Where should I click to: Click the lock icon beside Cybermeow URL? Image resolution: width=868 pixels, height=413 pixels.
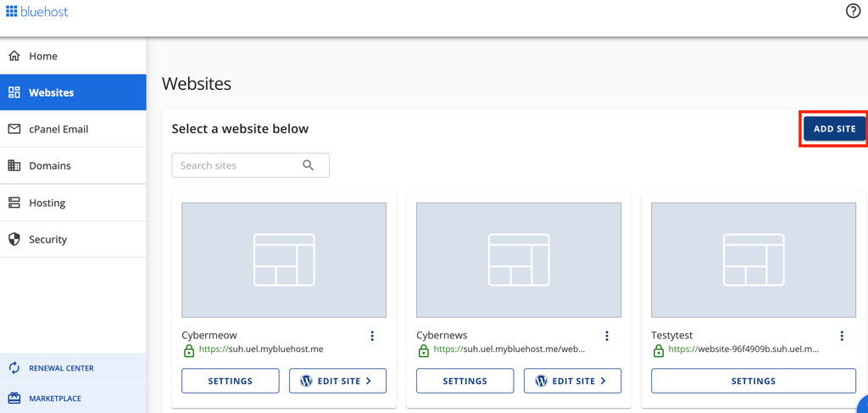pos(189,350)
